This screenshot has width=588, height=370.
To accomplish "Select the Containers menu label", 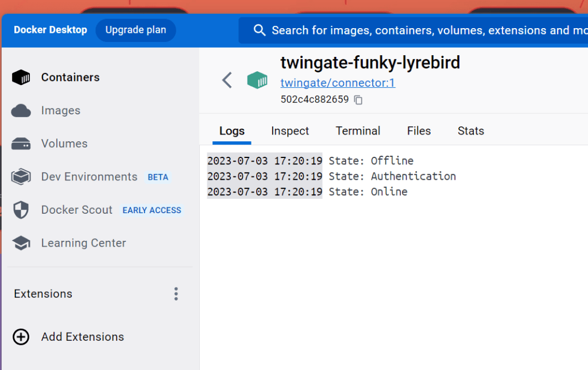I will (71, 78).
